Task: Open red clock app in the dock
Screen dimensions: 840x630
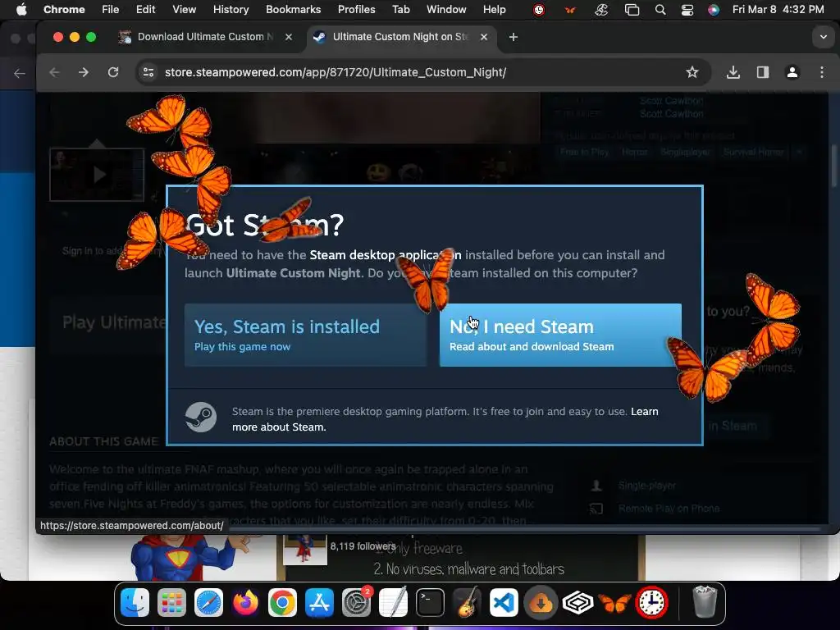Action: point(651,603)
